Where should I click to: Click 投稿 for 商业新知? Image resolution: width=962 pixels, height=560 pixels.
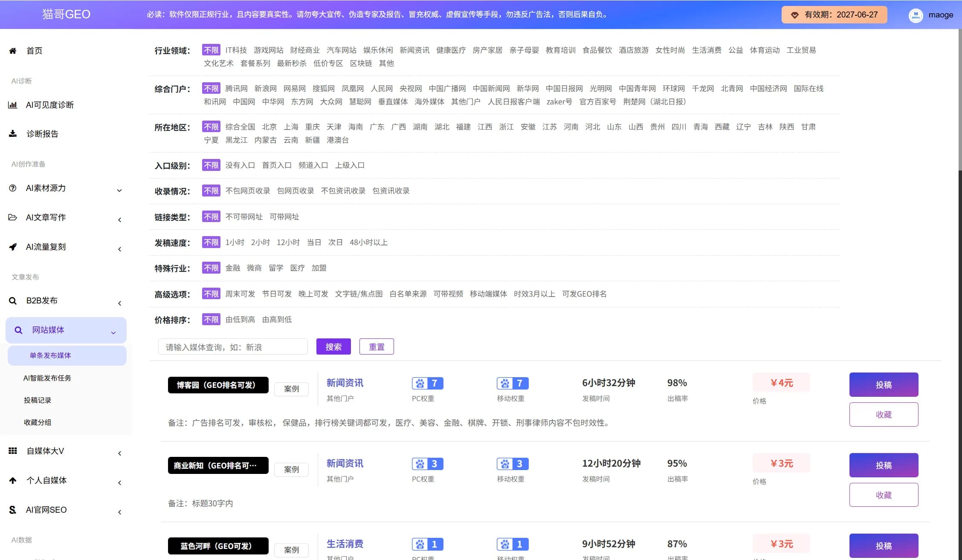884,465
